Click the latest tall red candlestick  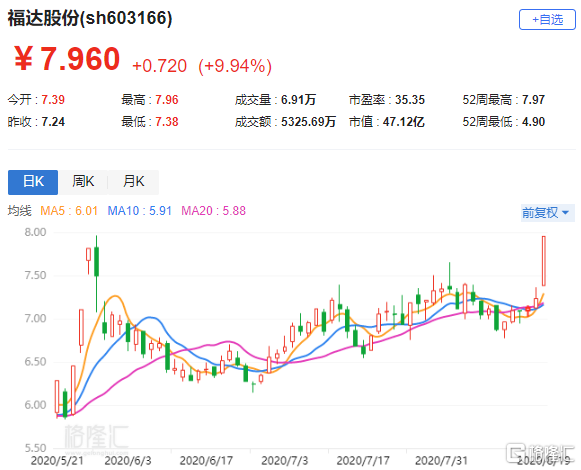pos(544,261)
